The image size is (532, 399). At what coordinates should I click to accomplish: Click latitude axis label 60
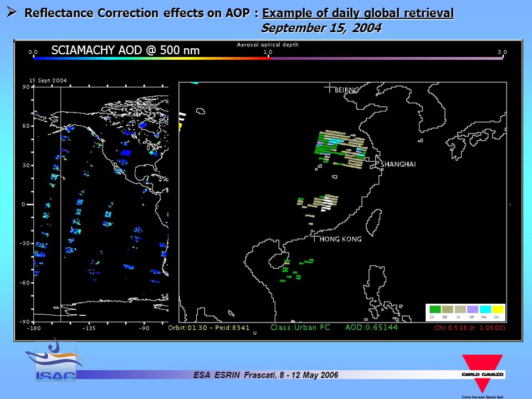click(x=26, y=126)
